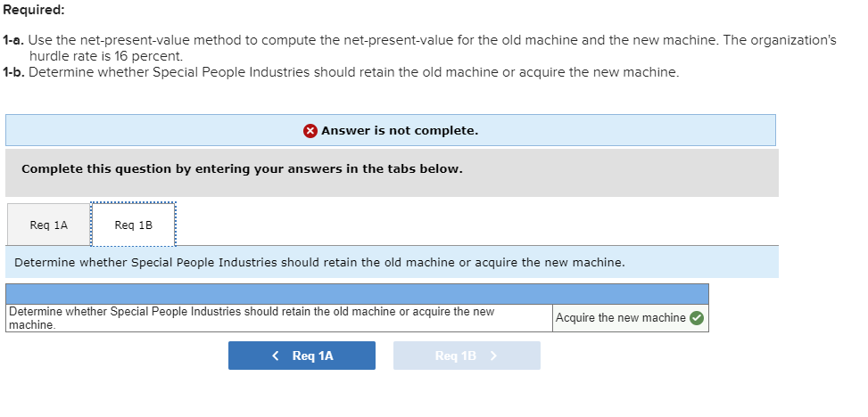Open the 'Acquire the new machine' answer dropdown

tap(631, 318)
